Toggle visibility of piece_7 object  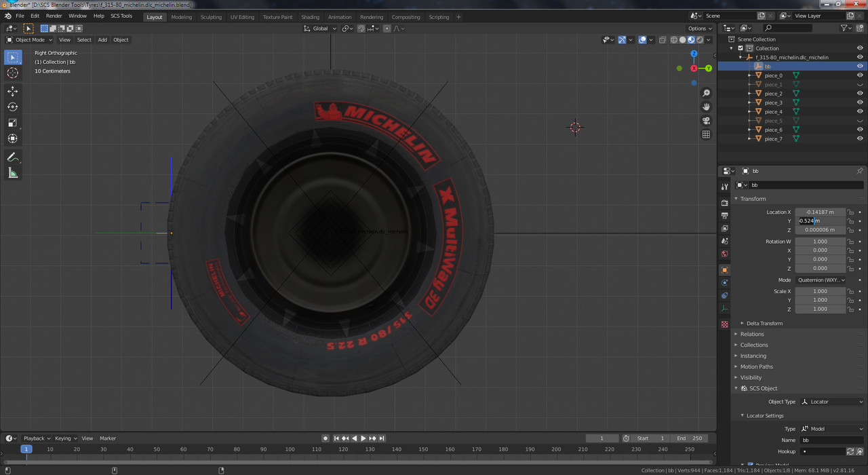(x=860, y=138)
